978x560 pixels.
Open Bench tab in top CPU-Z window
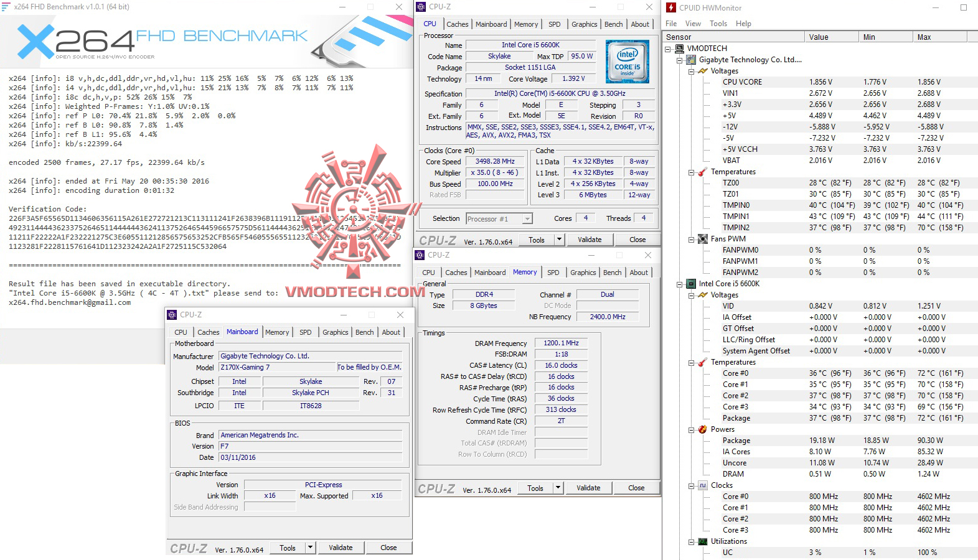(x=613, y=24)
